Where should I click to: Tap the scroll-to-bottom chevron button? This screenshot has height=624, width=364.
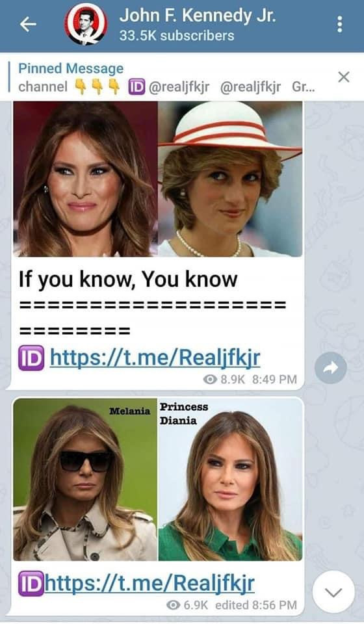click(x=333, y=592)
